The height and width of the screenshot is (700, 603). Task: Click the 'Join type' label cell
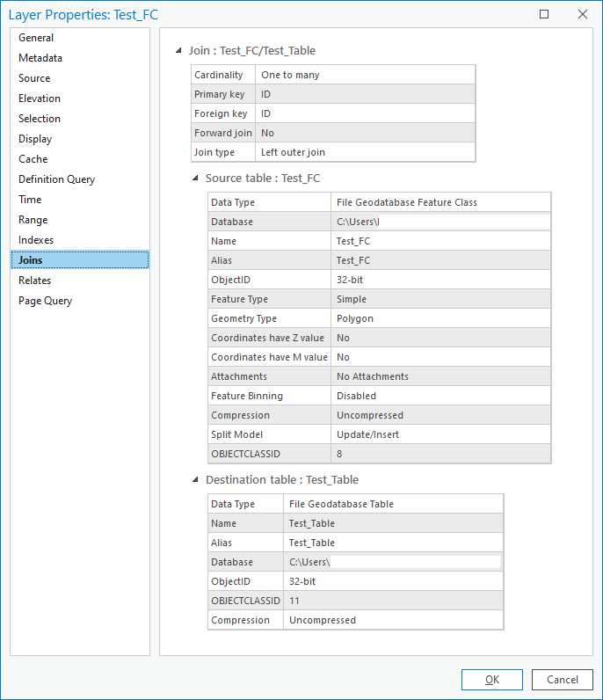[x=223, y=152]
